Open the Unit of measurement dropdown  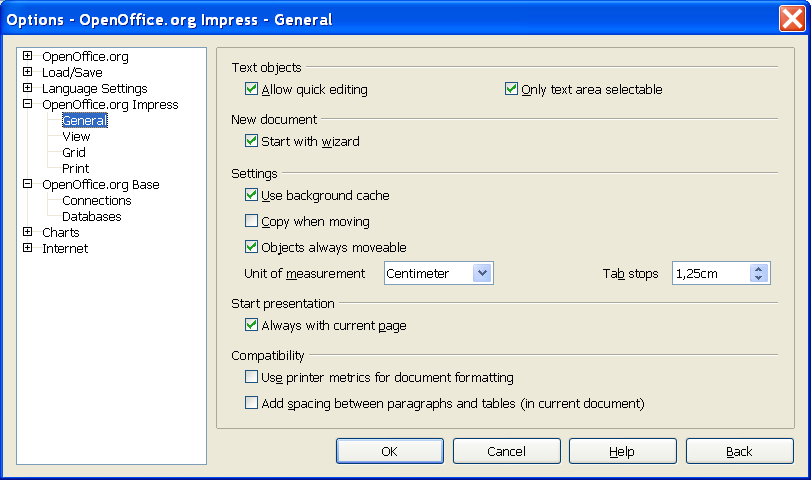pyautogui.click(x=482, y=273)
